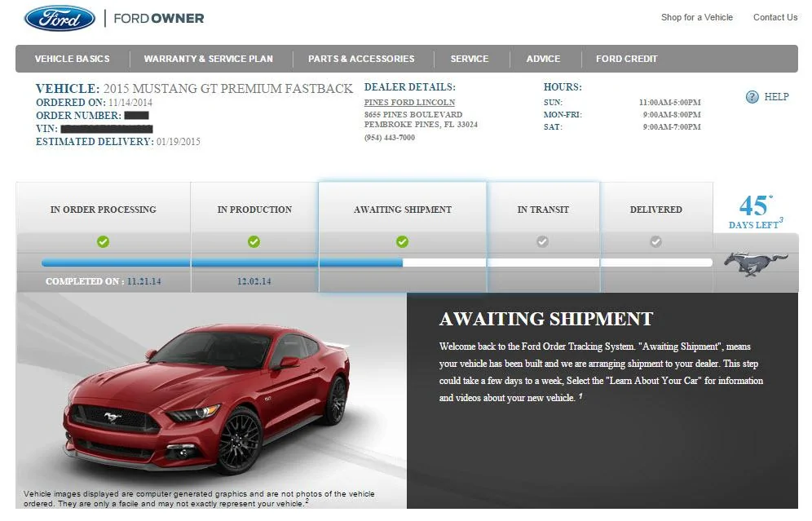Select the Awaiting Shipment stage
This screenshot has width=812, height=521.
pyautogui.click(x=403, y=210)
